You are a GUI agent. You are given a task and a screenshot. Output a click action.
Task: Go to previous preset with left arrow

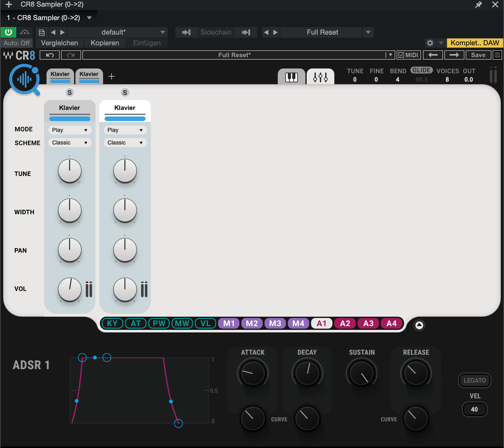pos(433,55)
